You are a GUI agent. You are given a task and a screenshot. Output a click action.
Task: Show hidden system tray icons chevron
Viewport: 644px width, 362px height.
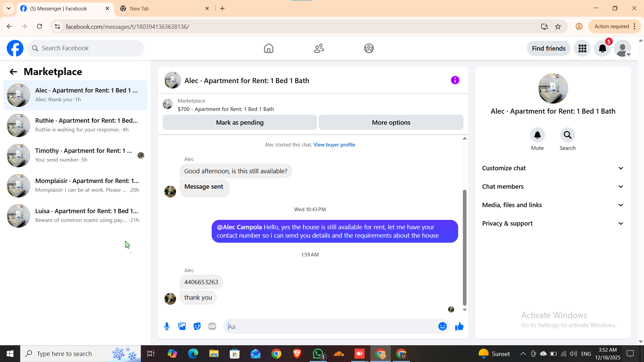(x=523, y=354)
